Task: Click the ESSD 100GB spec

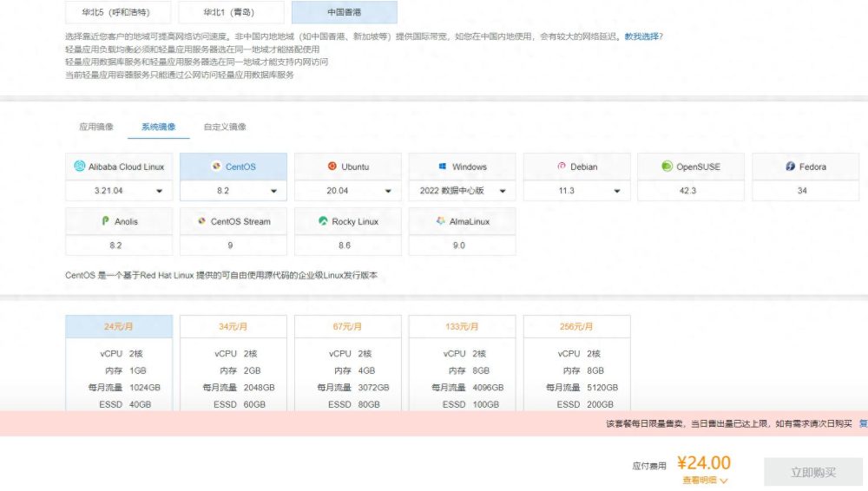Action: [x=470, y=404]
